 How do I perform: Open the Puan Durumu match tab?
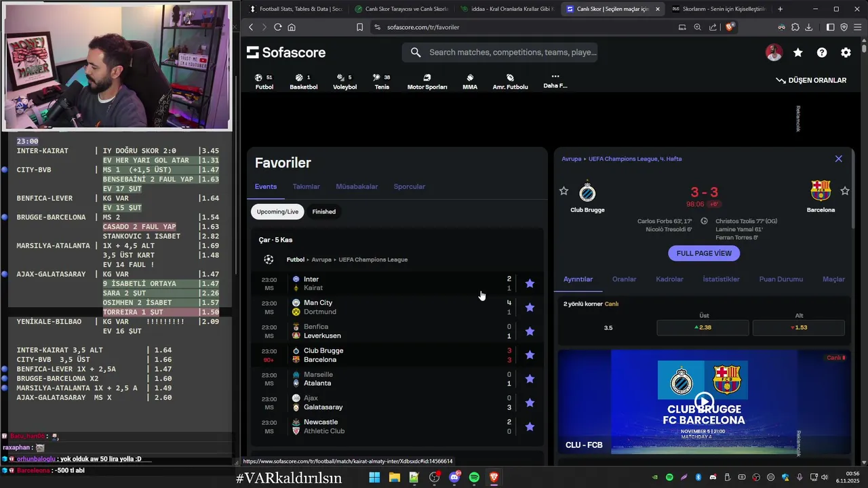(x=781, y=279)
